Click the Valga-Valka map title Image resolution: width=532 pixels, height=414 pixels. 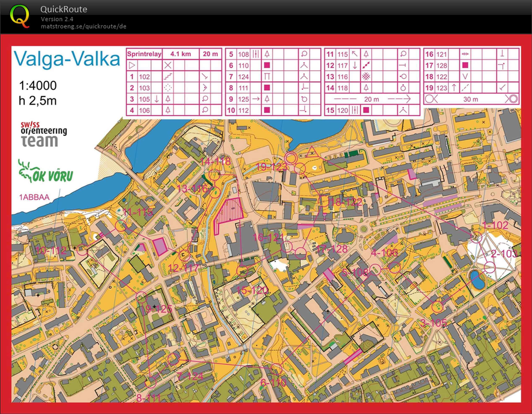coord(67,59)
